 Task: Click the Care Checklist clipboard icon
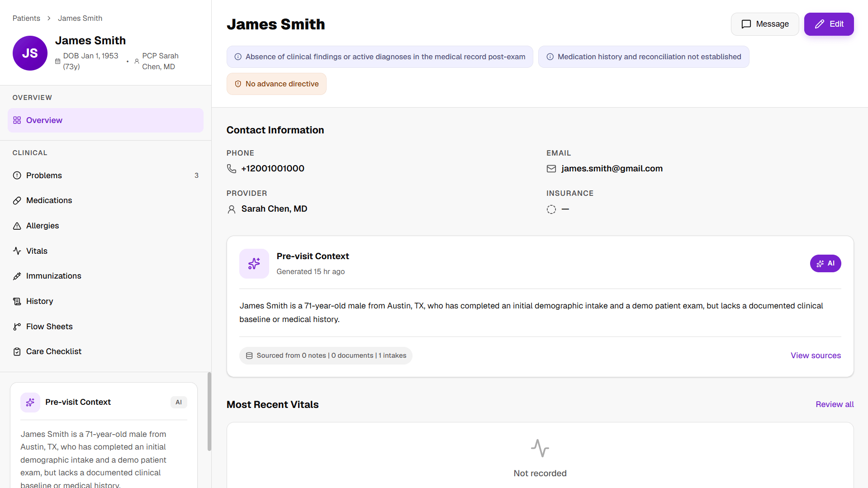click(x=17, y=351)
